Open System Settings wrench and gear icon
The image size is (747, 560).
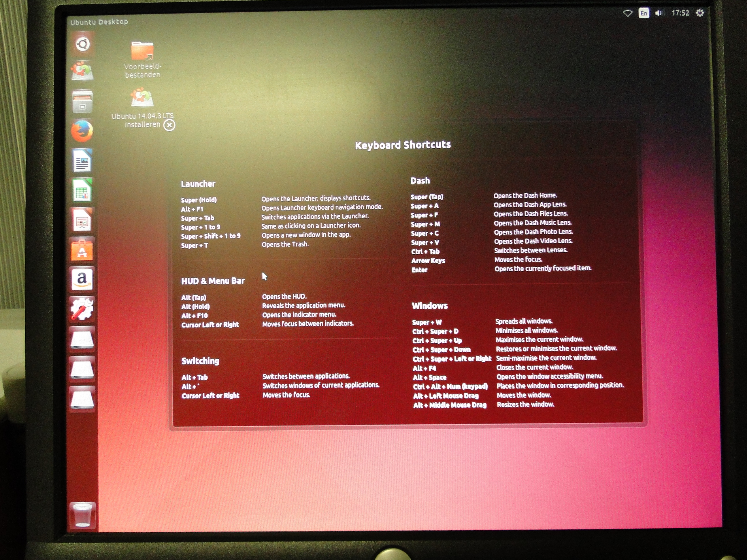pyautogui.click(x=82, y=309)
